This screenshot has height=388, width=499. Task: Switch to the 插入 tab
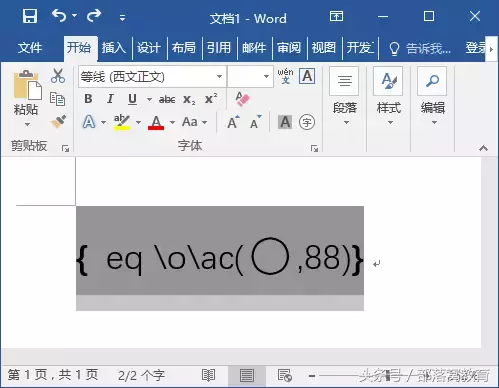(x=114, y=48)
